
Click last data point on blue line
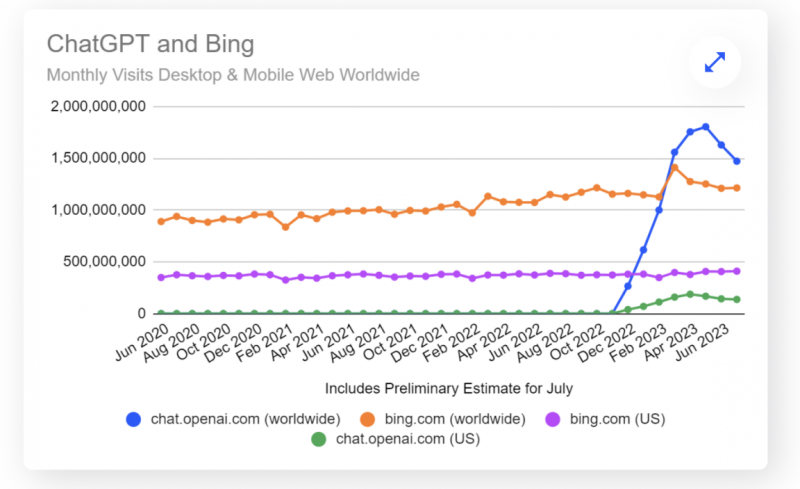tap(737, 161)
